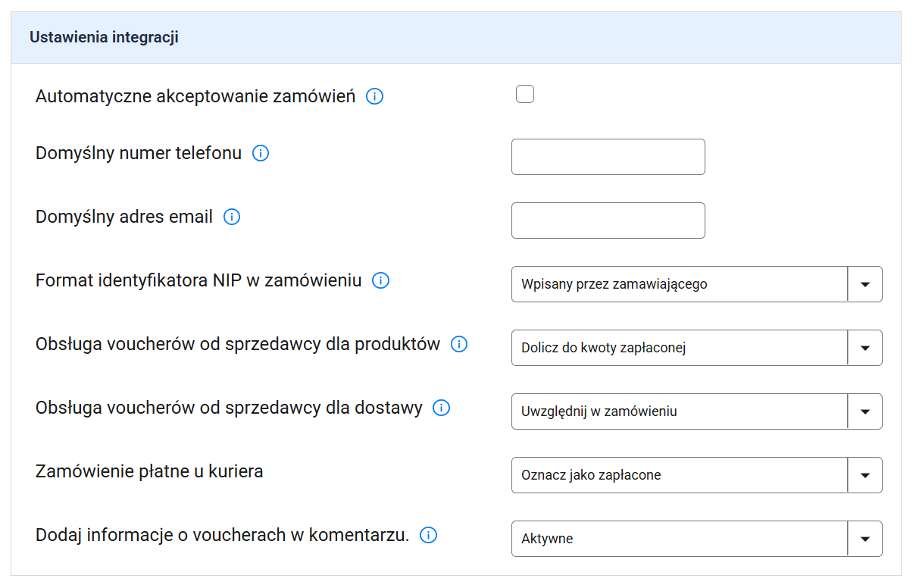Show info for vouchers dla dostawy

pyautogui.click(x=441, y=408)
